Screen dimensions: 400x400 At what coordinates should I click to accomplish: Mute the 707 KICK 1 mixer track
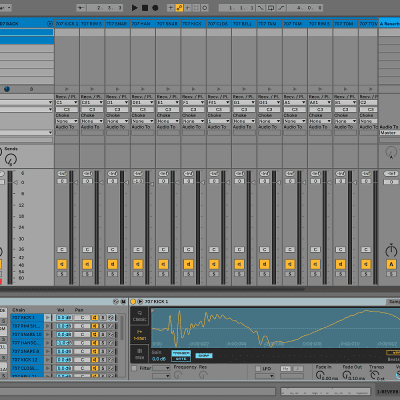[62, 264]
